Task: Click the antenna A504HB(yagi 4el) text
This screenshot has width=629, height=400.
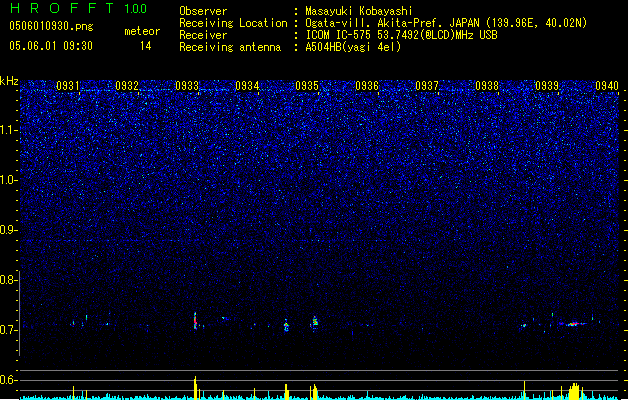Action: tap(353, 47)
